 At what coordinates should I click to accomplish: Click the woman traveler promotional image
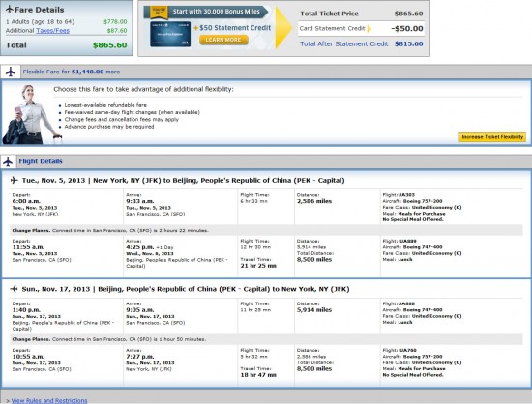pos(32,115)
